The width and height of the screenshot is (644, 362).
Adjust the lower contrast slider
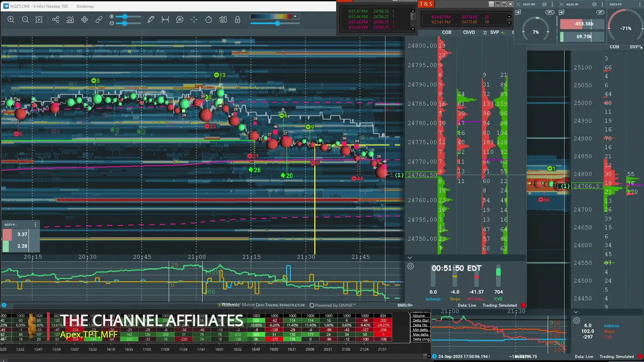point(128,23)
